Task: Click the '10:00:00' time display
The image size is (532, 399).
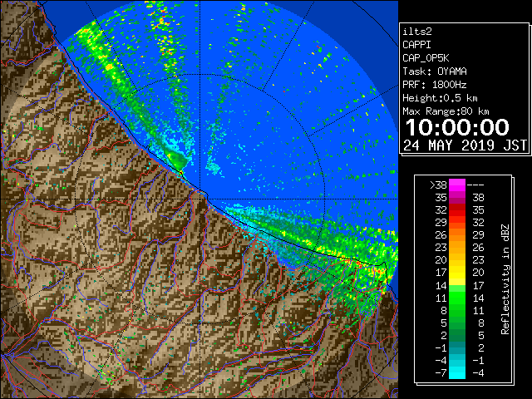Action: 457,127
